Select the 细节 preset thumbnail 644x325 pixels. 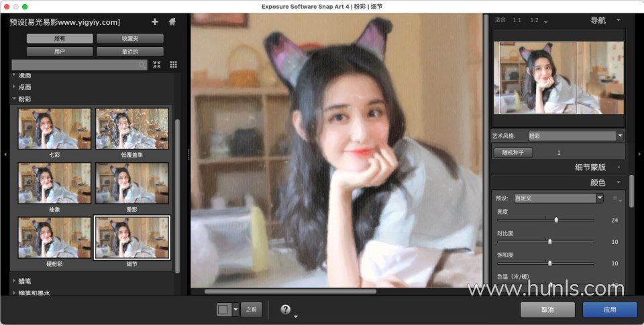click(132, 238)
